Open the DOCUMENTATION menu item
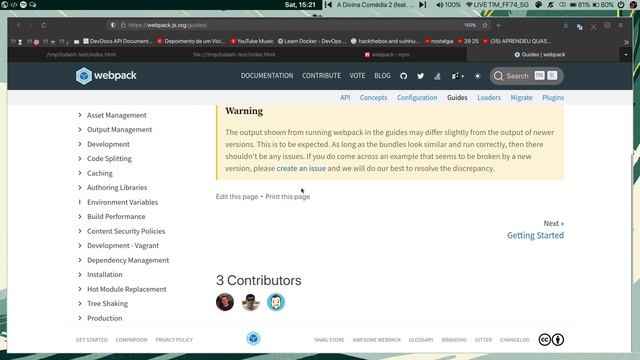The image size is (640, 360). click(267, 76)
